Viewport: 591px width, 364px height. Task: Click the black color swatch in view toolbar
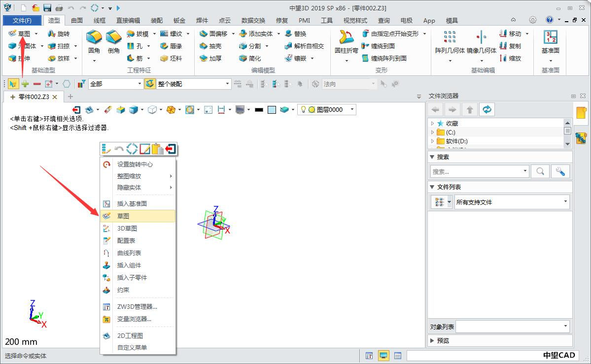coord(259,109)
